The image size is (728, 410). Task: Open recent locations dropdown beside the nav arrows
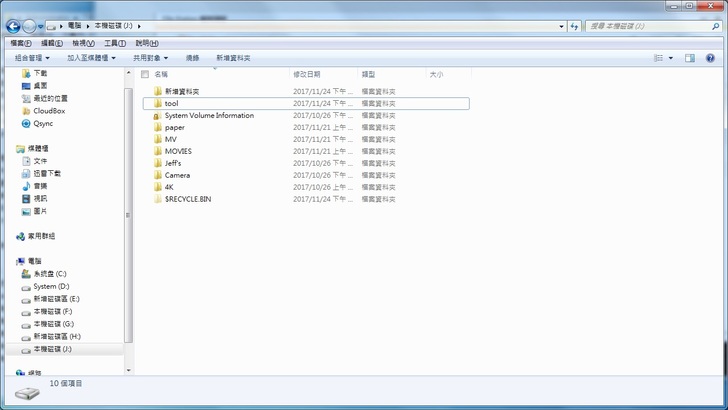coord(40,26)
